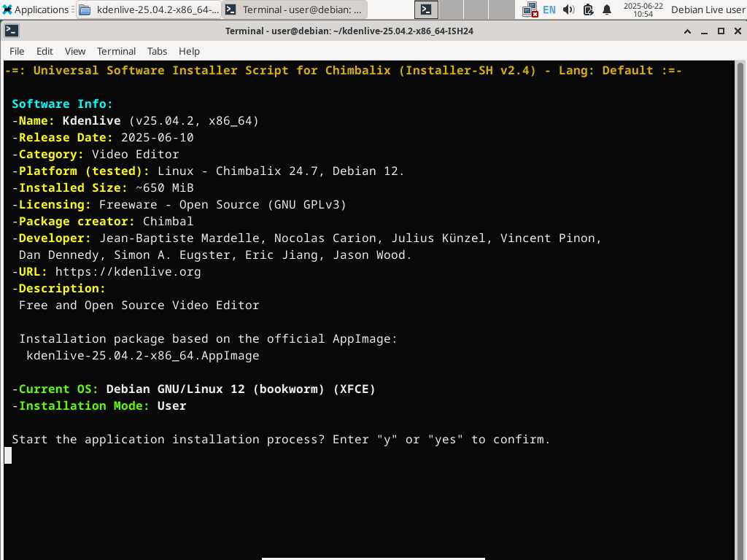The width and height of the screenshot is (747, 560).
Task: Open the File menu
Action: [x=17, y=51]
